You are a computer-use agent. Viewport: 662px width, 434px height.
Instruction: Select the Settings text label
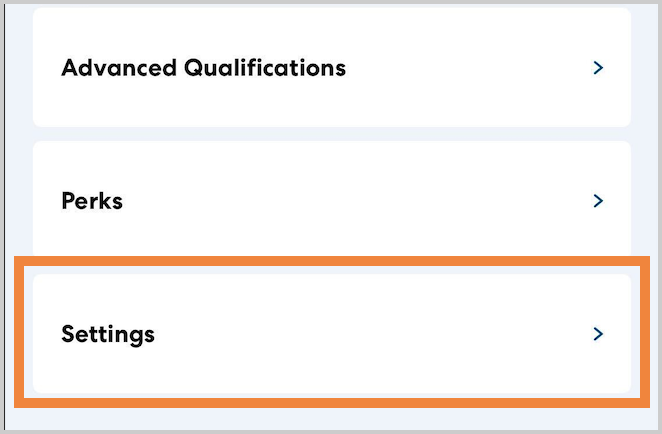(108, 334)
